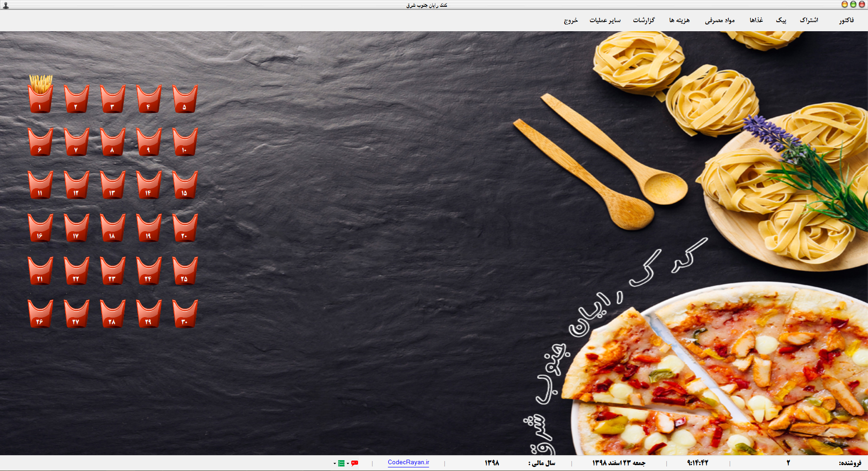
Task: Open the پیک (courier) menu
Action: (781, 20)
